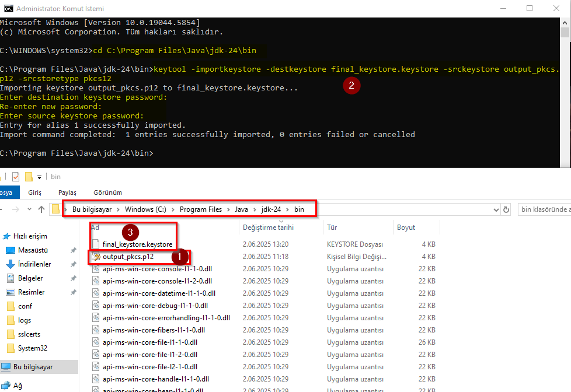
Task: Expand the chevron after Windows (C:) in the path
Action: (173, 209)
